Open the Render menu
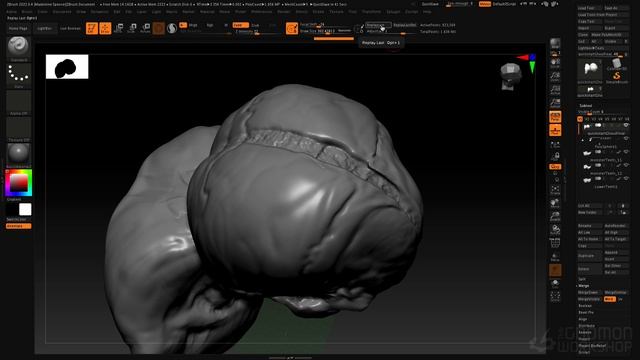Screen dimensions: 640x360 point(284,12)
